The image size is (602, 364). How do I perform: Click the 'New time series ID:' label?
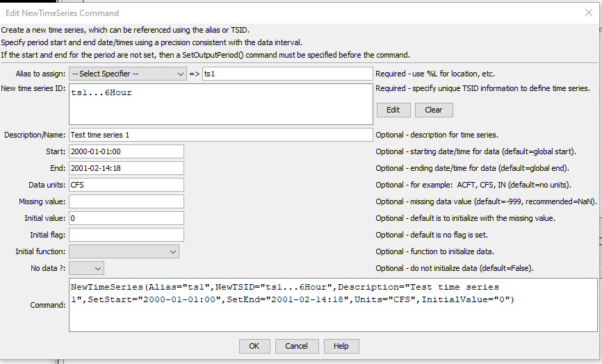click(33, 88)
